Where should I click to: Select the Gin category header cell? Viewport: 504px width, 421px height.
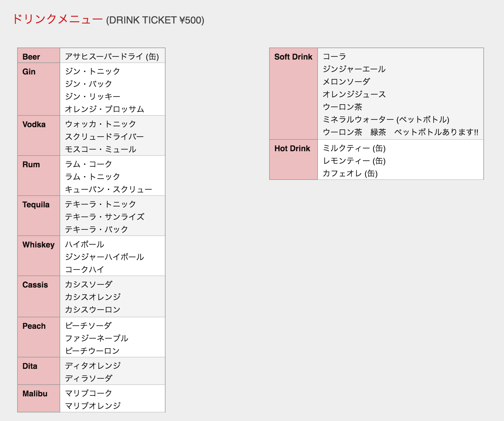click(29, 72)
